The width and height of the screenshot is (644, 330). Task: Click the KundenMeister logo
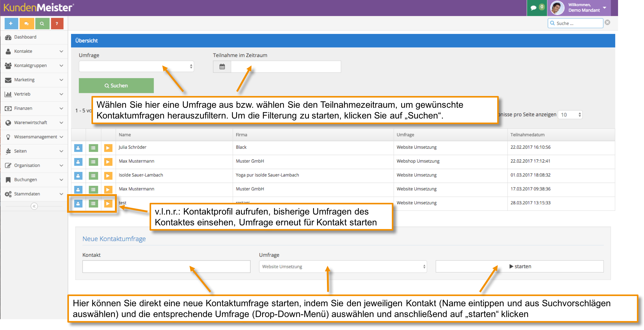39,7
